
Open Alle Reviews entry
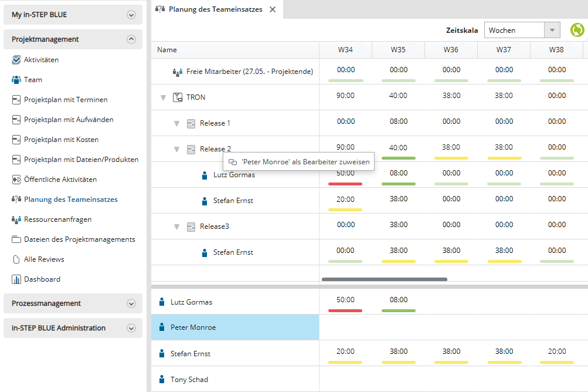pos(44,259)
